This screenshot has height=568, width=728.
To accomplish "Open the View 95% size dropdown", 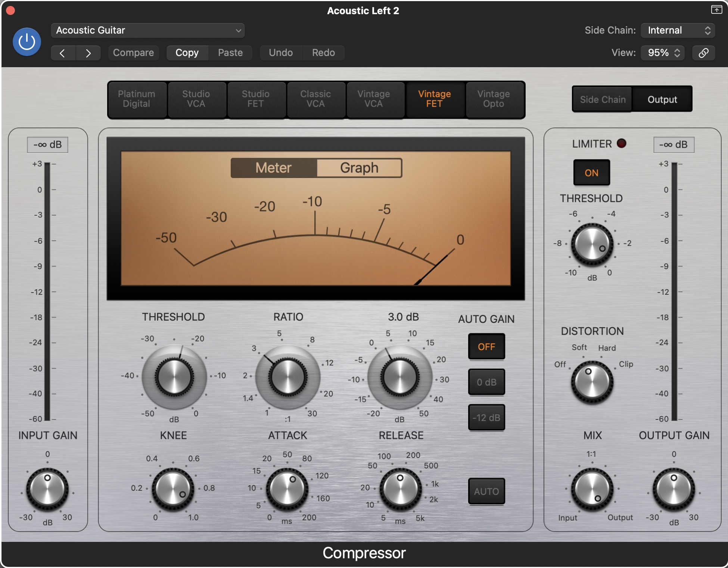I will point(662,53).
